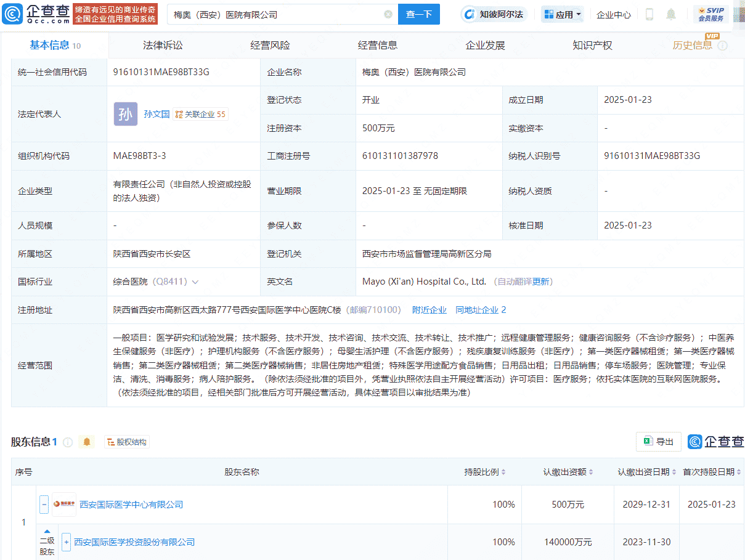Click legal representative 孙文国 avatar

[x=125, y=114]
